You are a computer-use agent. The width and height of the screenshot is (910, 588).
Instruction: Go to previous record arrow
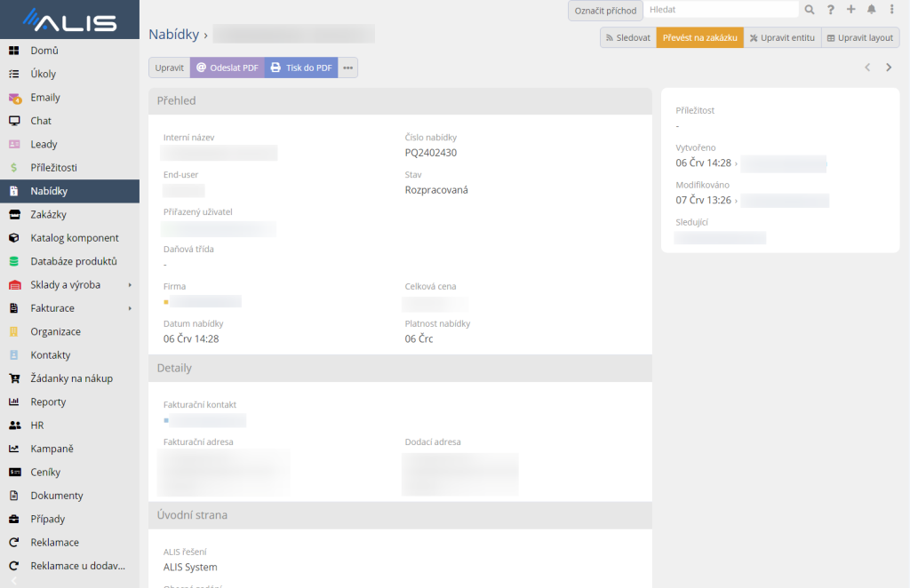(x=867, y=68)
